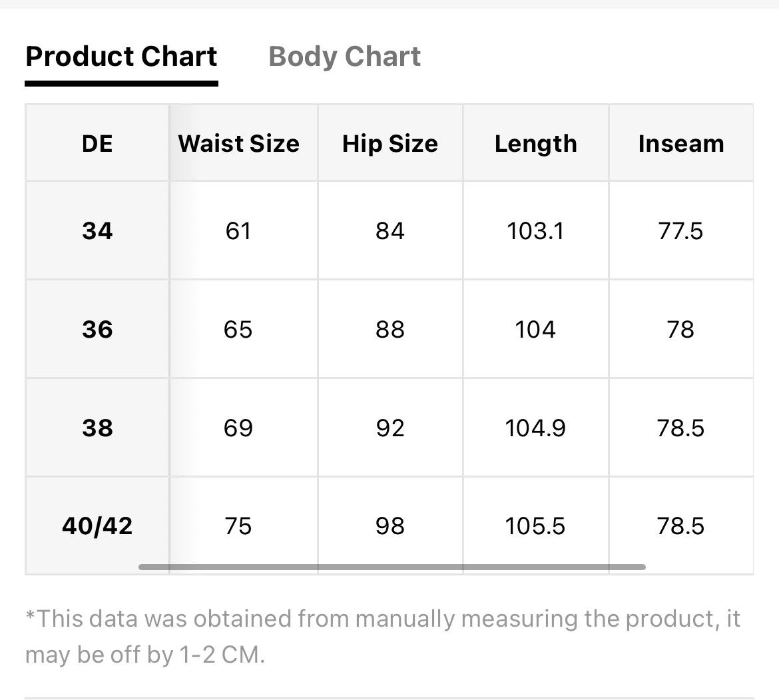
Task: Click the Length column header
Action: click(x=535, y=143)
